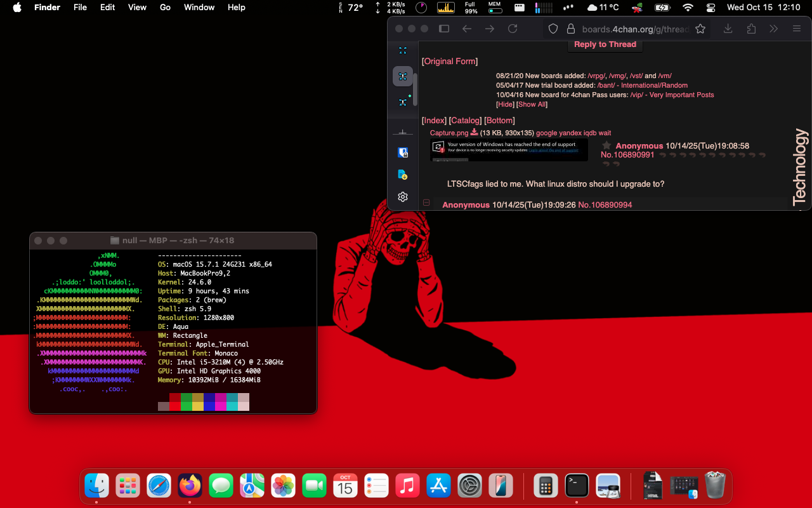Image resolution: width=812 pixels, height=508 pixels.
Task: Collapse the reply post No.106890994
Action: coord(426,203)
